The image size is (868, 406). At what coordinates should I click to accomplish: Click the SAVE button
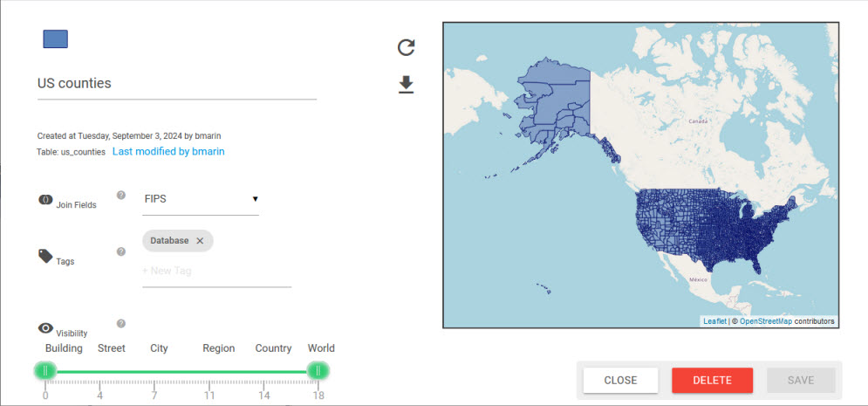click(x=801, y=381)
